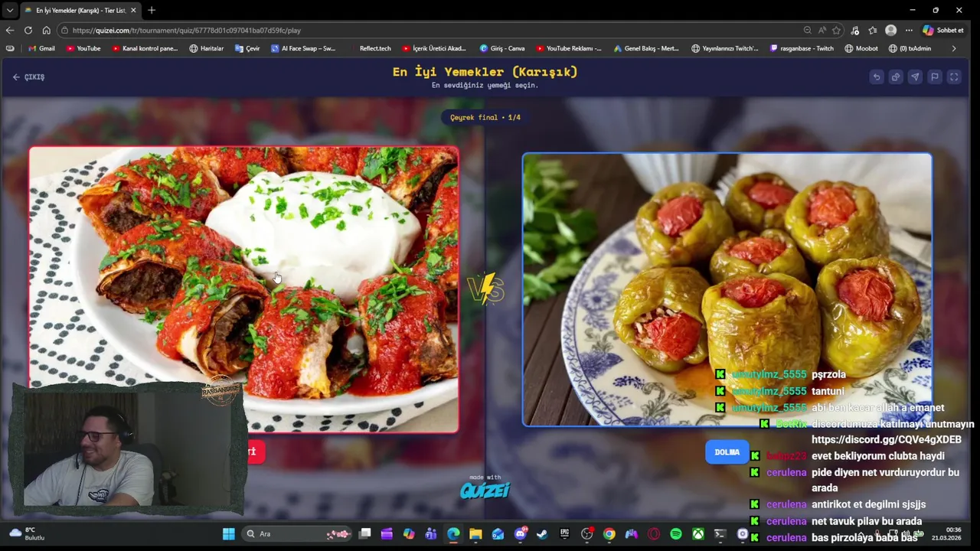Open Çevir bookmark

[247, 48]
